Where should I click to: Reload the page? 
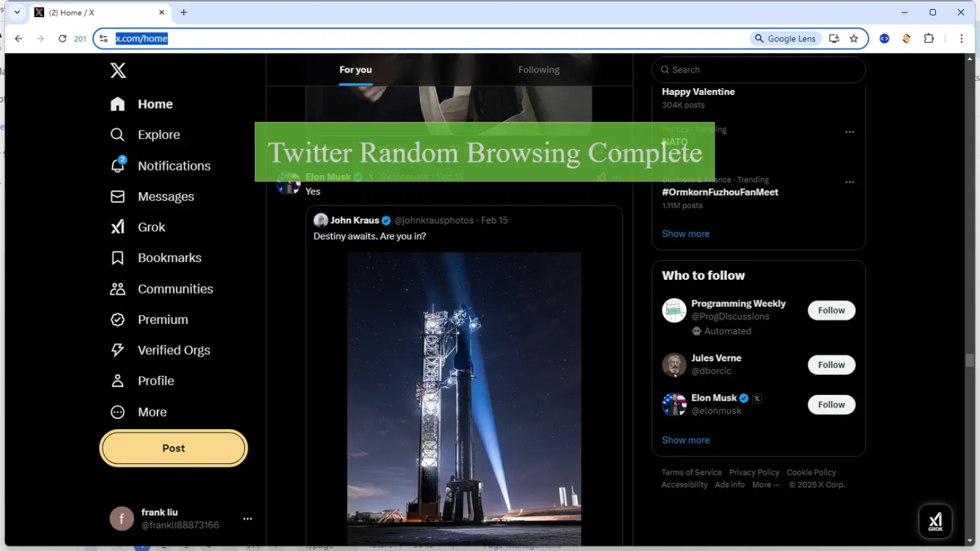coord(62,39)
